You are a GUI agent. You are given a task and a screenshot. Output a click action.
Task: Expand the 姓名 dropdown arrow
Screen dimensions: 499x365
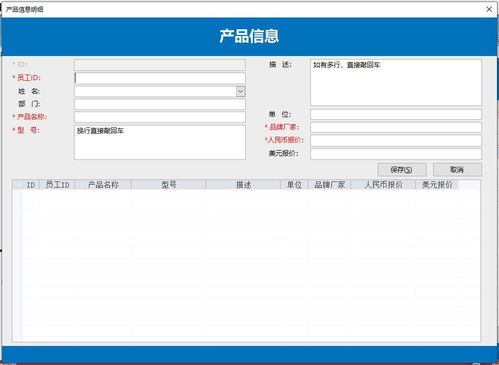click(240, 91)
